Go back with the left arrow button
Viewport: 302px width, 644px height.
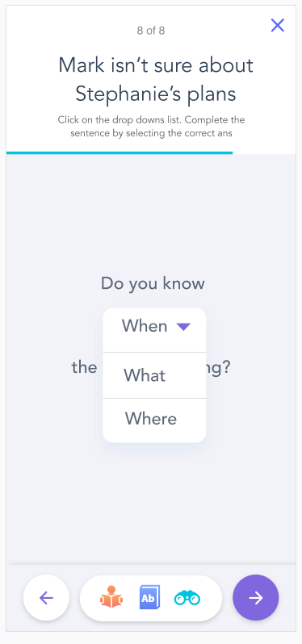click(46, 597)
